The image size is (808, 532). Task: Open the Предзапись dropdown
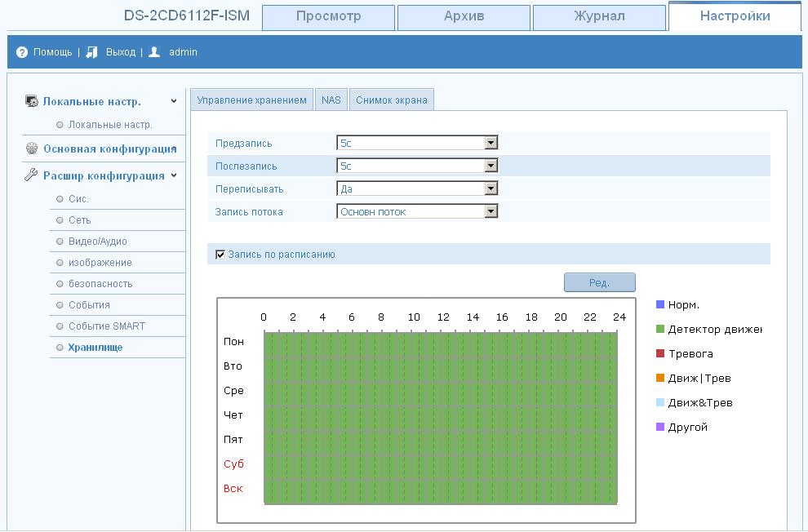point(416,144)
